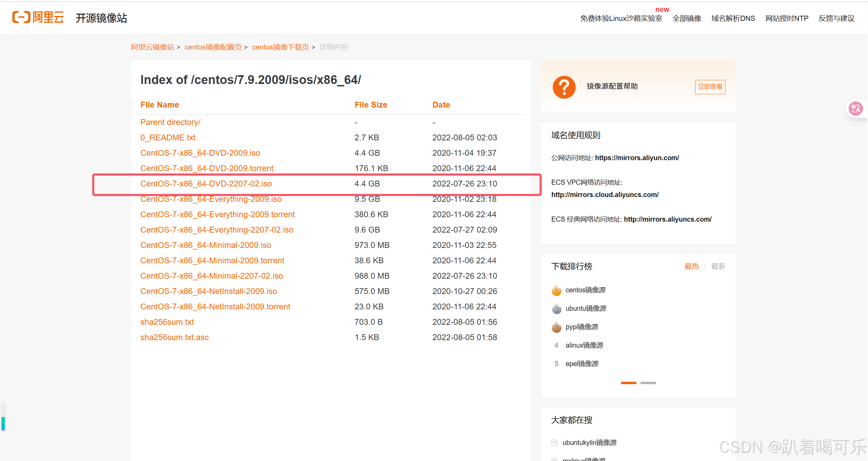Download CentOS-7-x86_64-DVD-2009.torrent
Image resolution: width=868 pixels, height=461 pixels.
point(207,168)
